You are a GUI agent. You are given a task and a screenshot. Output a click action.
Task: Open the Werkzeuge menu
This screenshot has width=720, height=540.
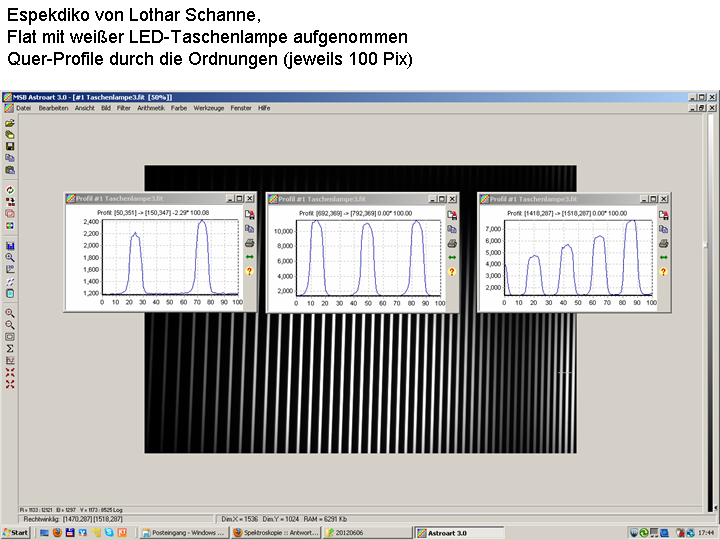coord(209,107)
